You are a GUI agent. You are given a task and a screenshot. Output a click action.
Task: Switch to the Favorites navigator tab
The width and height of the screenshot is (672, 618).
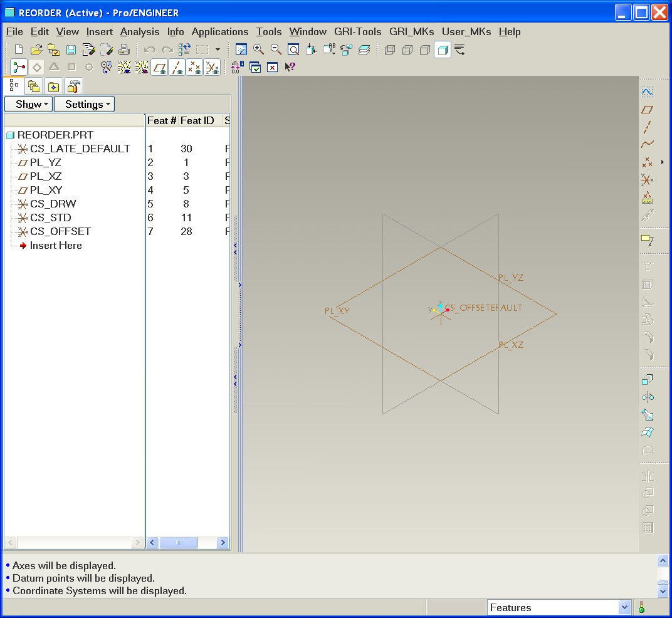tap(53, 86)
